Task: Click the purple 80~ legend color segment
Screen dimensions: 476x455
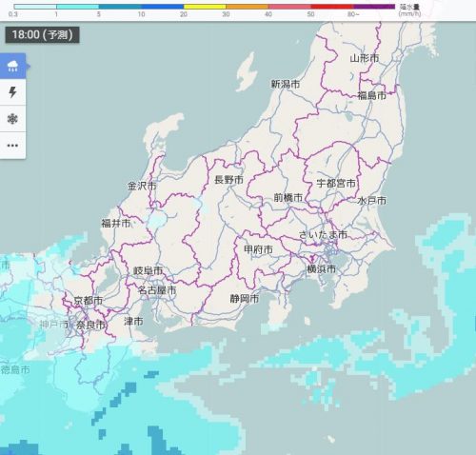Action: click(374, 7)
